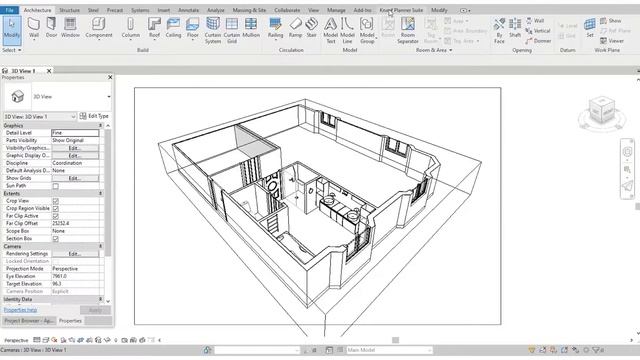Select the Railing tool
The width and height of the screenshot is (640, 360).
tap(276, 28)
